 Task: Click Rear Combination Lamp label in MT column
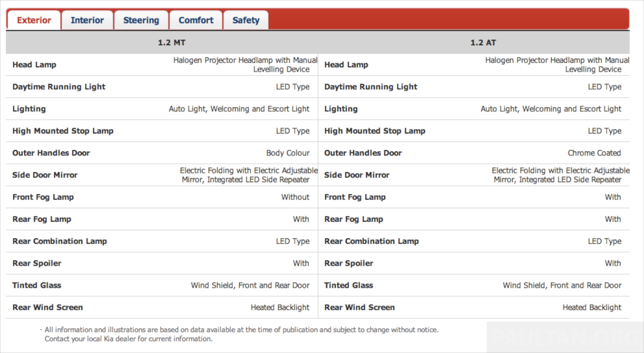(60, 241)
